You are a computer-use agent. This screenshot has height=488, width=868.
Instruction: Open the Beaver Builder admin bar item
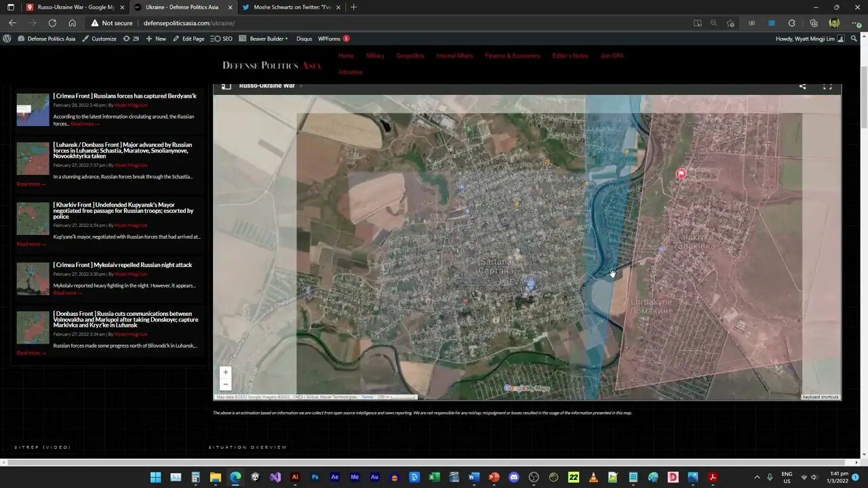pos(264,39)
